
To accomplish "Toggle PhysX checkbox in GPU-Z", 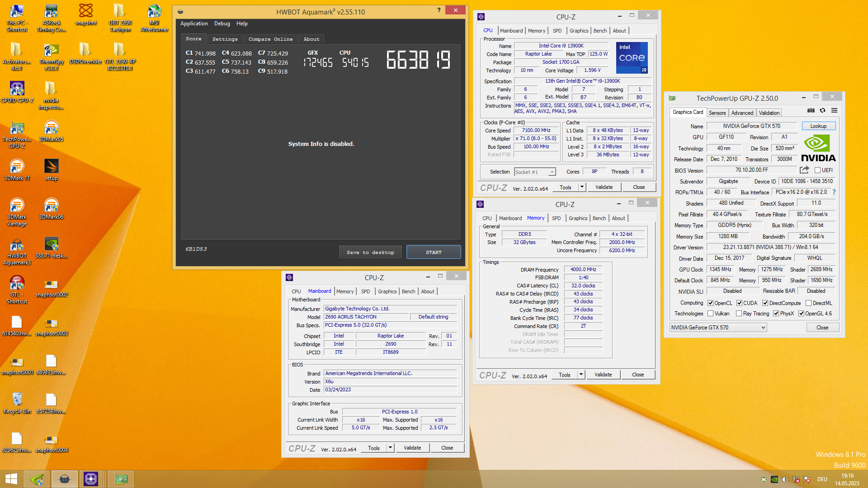I will [776, 314].
